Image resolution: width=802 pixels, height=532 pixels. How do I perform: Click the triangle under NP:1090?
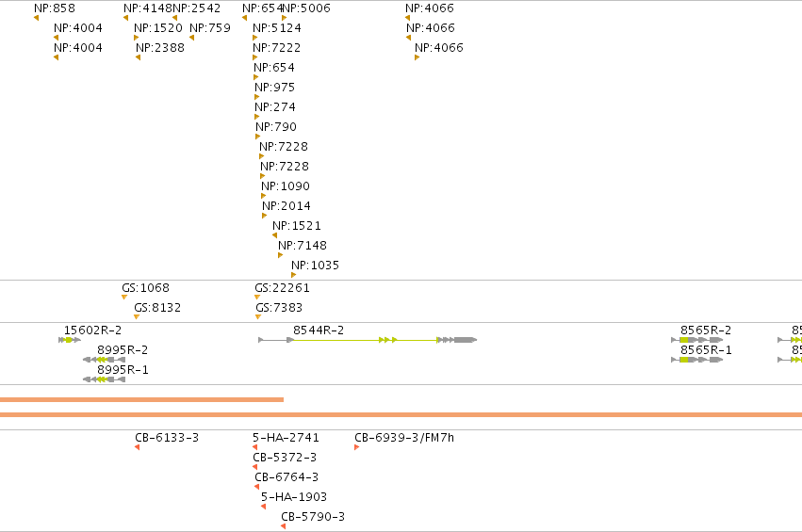pyautogui.click(x=264, y=196)
